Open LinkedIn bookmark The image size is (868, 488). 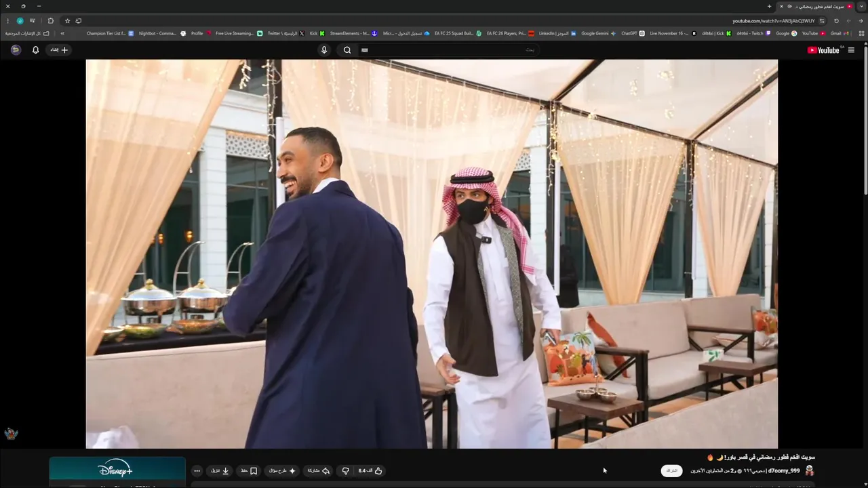557,33
